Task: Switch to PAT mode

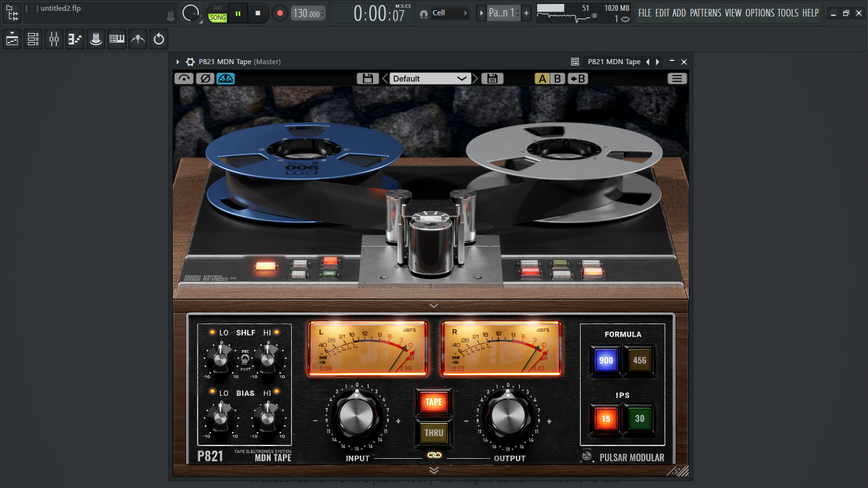Action: (x=218, y=8)
